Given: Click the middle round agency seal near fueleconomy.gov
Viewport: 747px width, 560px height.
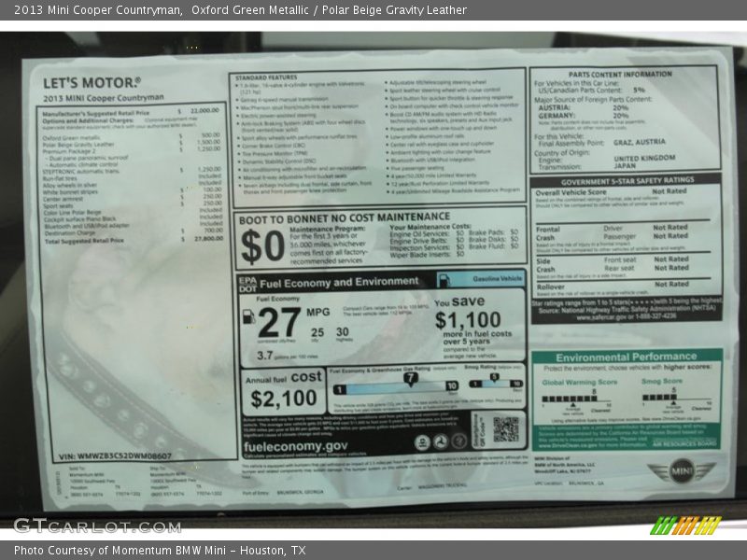Looking at the screenshot, I should (441, 441).
